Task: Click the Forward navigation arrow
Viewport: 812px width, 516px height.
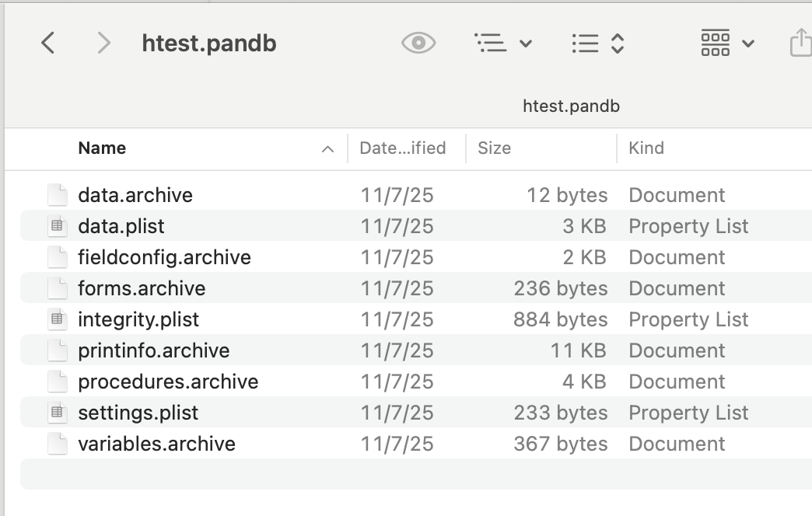Action: point(103,43)
